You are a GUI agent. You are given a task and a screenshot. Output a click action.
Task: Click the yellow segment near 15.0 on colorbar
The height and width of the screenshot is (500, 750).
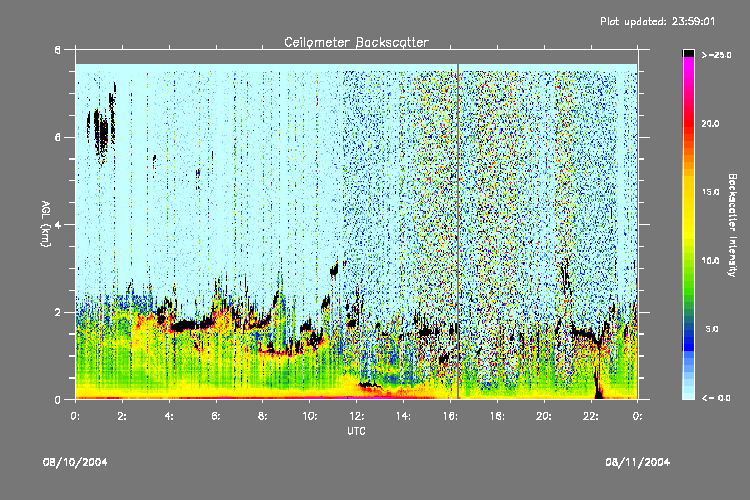click(x=688, y=192)
